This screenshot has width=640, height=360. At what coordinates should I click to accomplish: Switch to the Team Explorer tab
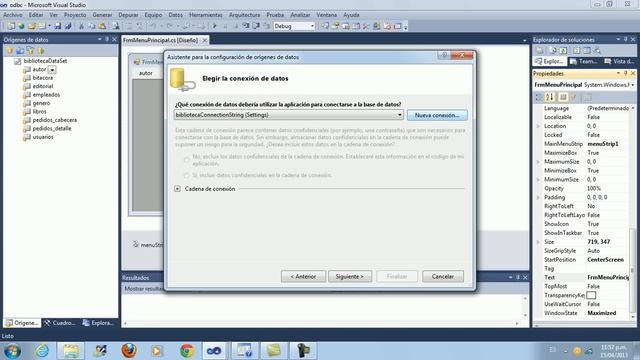point(584,61)
